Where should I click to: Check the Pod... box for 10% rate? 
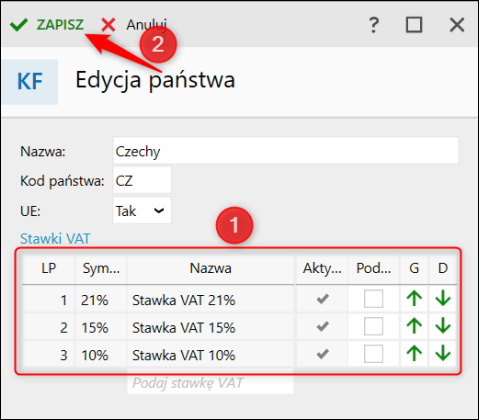point(373,353)
